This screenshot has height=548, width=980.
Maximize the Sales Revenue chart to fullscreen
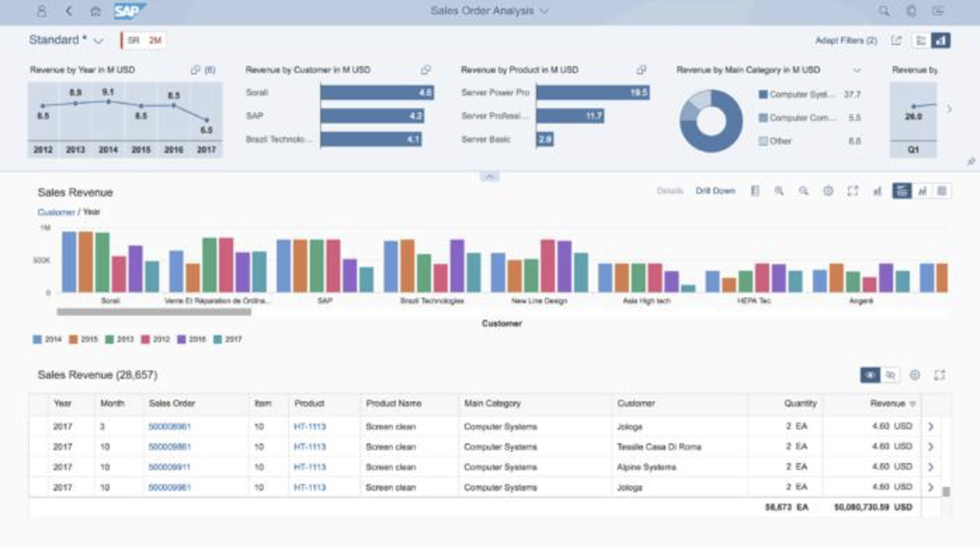pyautogui.click(x=853, y=191)
